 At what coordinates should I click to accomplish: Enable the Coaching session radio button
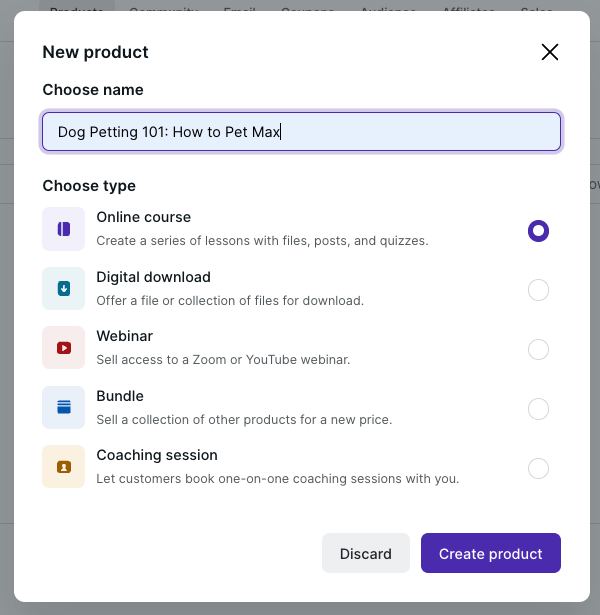538,468
